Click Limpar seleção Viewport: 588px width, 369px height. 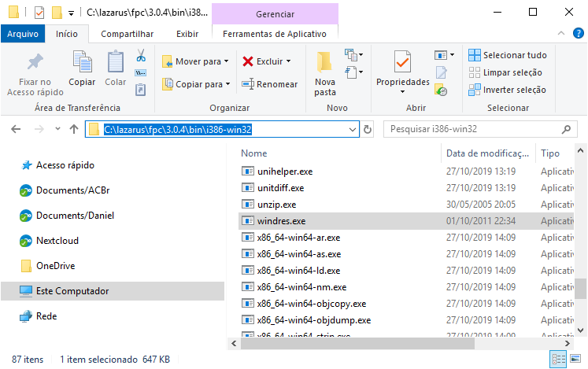click(505, 72)
